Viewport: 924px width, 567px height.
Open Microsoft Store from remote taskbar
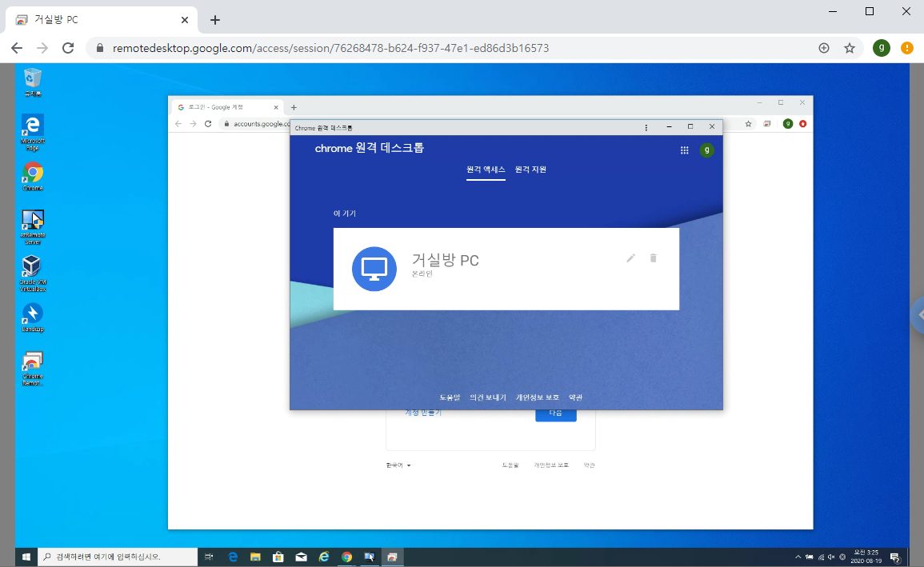click(x=278, y=557)
